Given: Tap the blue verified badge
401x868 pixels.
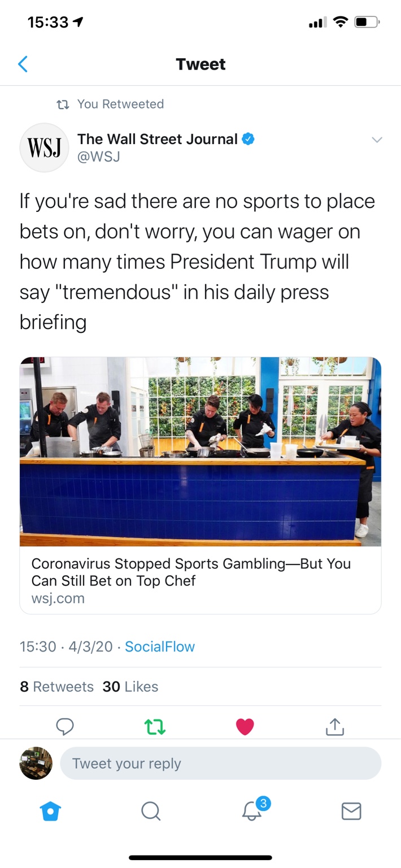Looking at the screenshot, I should pos(248,139).
